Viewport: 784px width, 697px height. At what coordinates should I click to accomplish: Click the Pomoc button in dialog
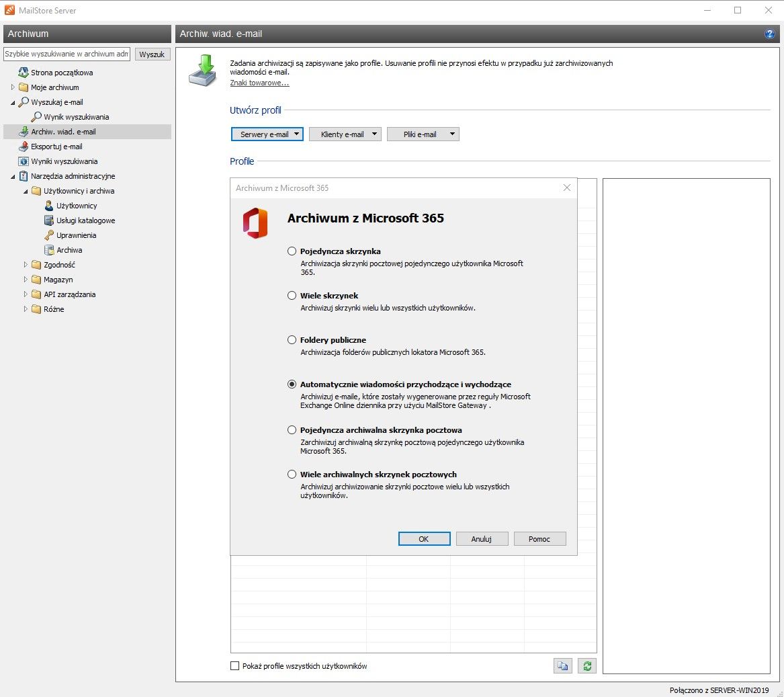click(539, 539)
